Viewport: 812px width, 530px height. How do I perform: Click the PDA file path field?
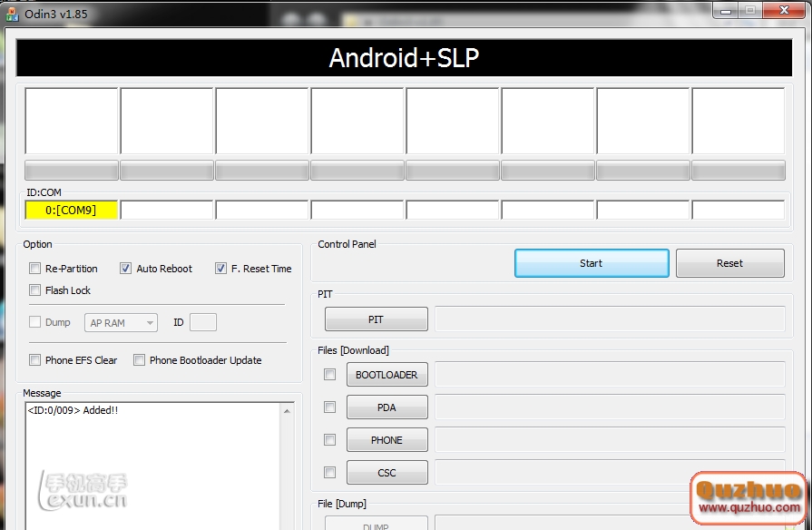click(x=610, y=407)
